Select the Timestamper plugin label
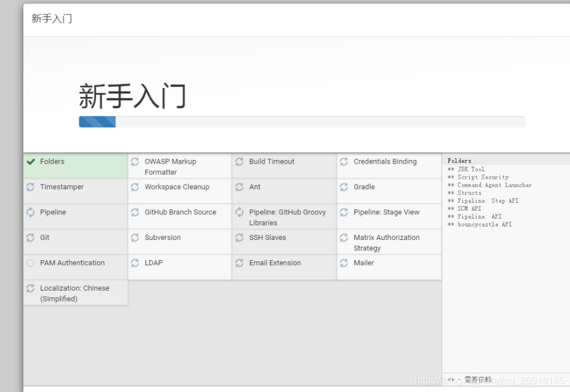 coord(62,187)
